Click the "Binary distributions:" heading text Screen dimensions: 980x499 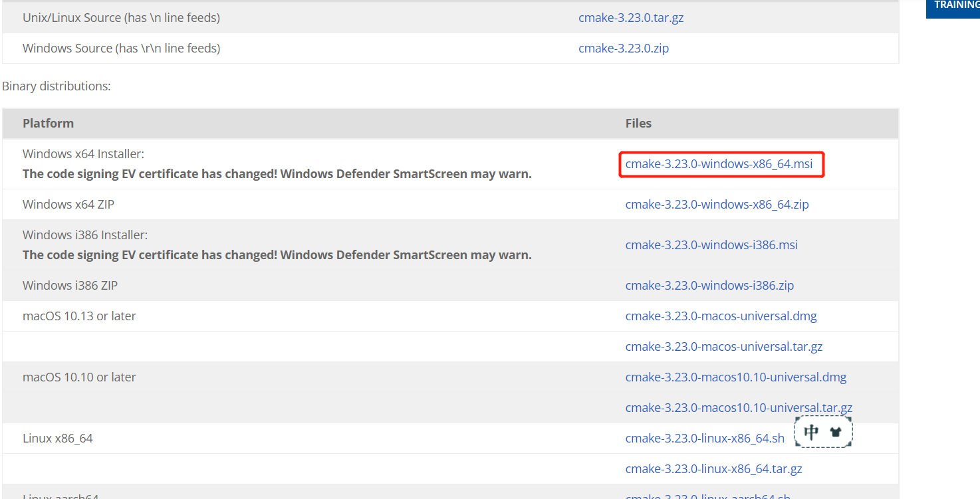(57, 86)
